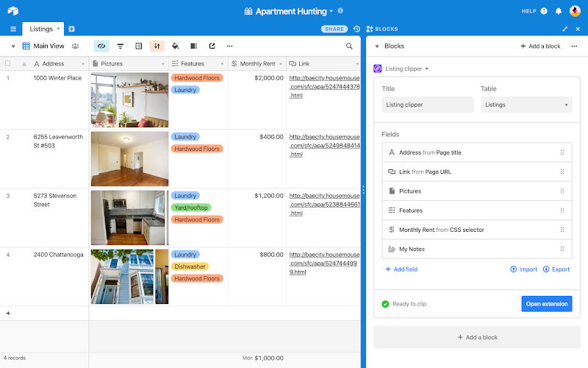Grab drag handle for My Notes field

click(562, 249)
